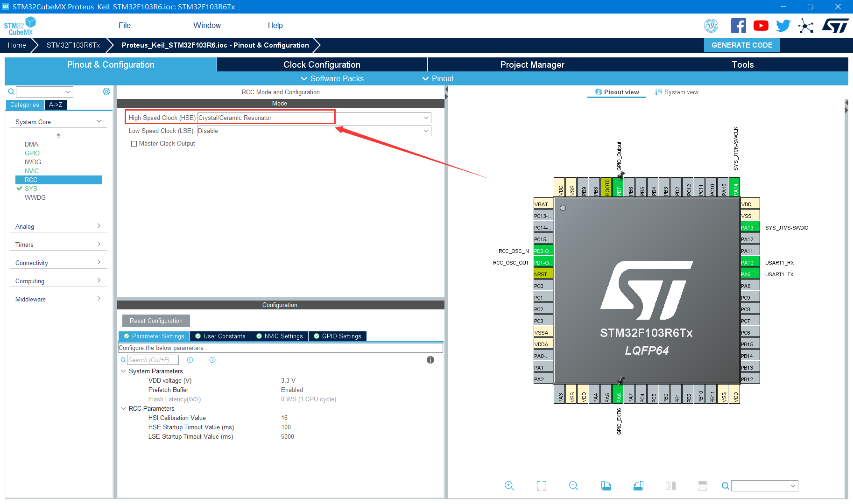This screenshot has height=504, width=853.
Task: Rotate the chip counter-clockwise
Action: coord(638,485)
